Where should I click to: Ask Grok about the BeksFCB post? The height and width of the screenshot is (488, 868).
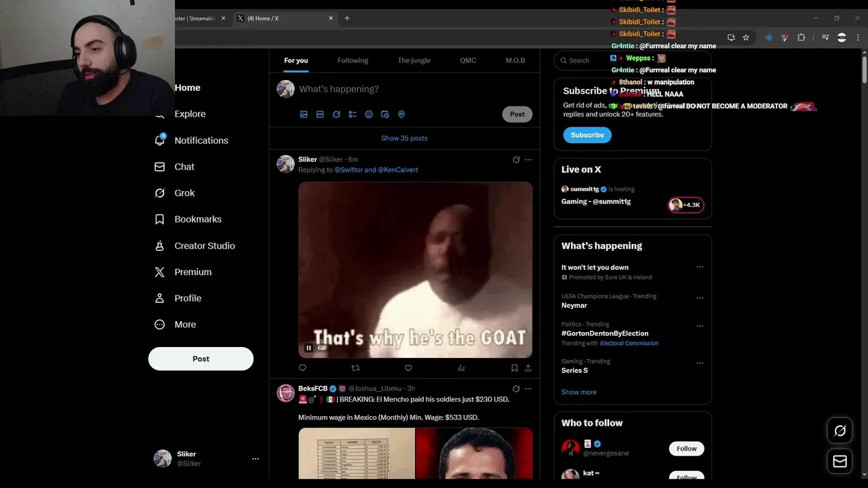[516, 389]
